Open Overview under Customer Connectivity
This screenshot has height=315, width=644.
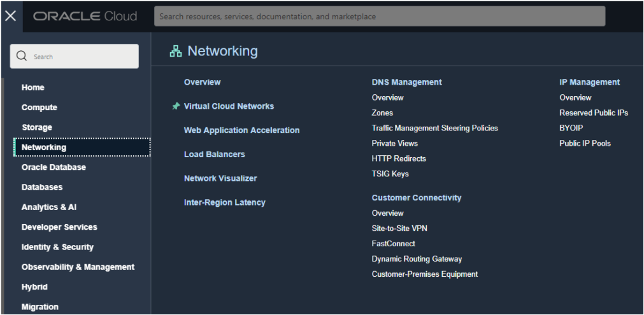tap(387, 213)
